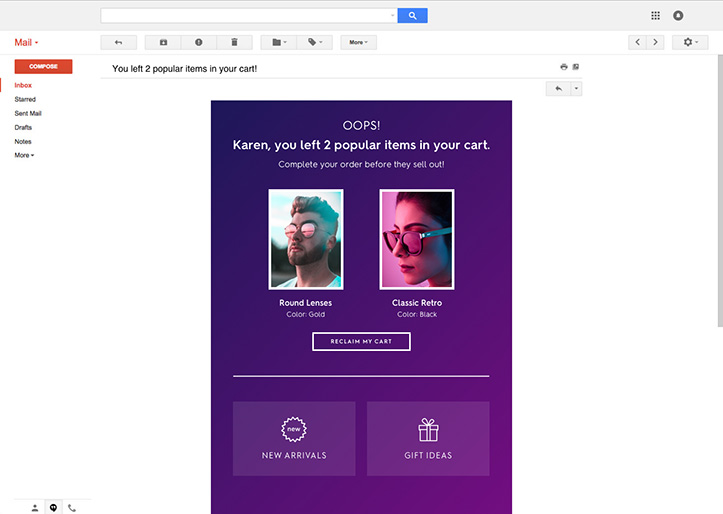Open the Notes label
This screenshot has height=514, width=723.
(x=23, y=142)
